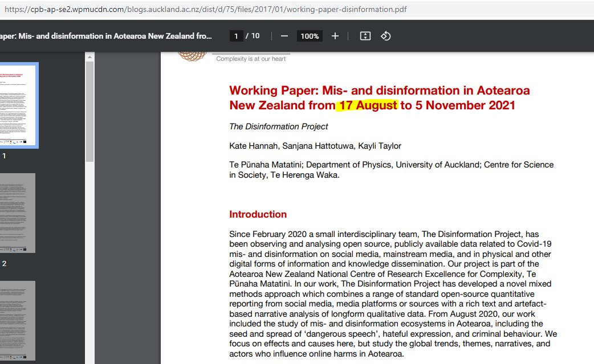Click the authors line 'Kate Hannah, Sanjana Hattotuwa'
The height and width of the screenshot is (364, 594).
(x=315, y=146)
